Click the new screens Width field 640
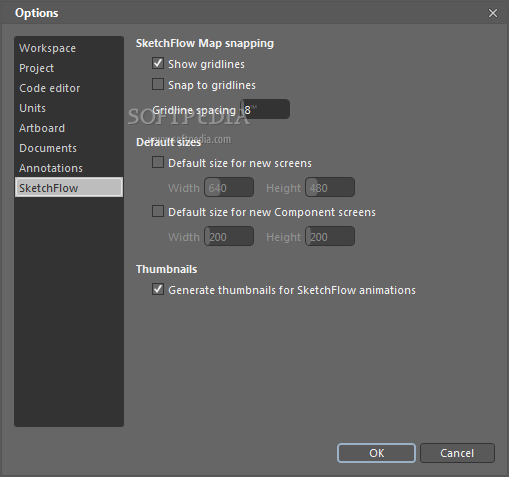The width and height of the screenshot is (509, 477). point(229,187)
